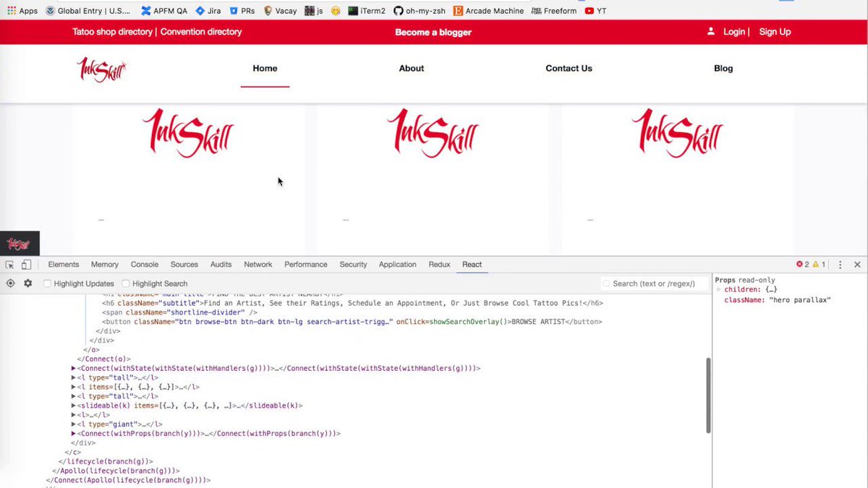This screenshot has height=488, width=868.
Task: Click the React select-component target icon
Action: pos(11,283)
